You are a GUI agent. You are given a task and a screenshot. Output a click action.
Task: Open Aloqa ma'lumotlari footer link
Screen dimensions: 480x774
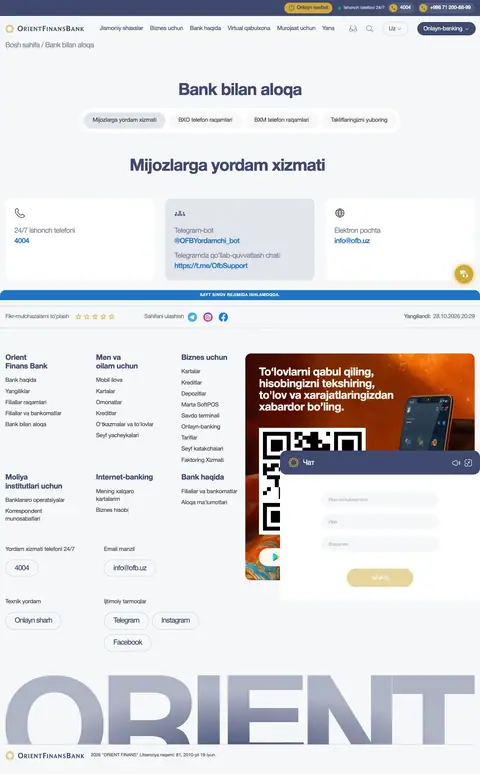pos(204,503)
